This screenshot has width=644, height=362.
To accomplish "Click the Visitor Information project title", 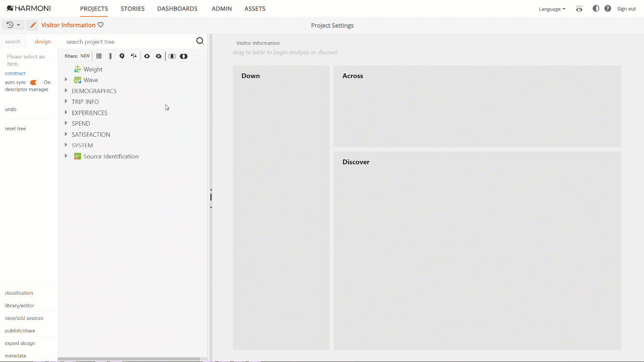I will (68, 25).
